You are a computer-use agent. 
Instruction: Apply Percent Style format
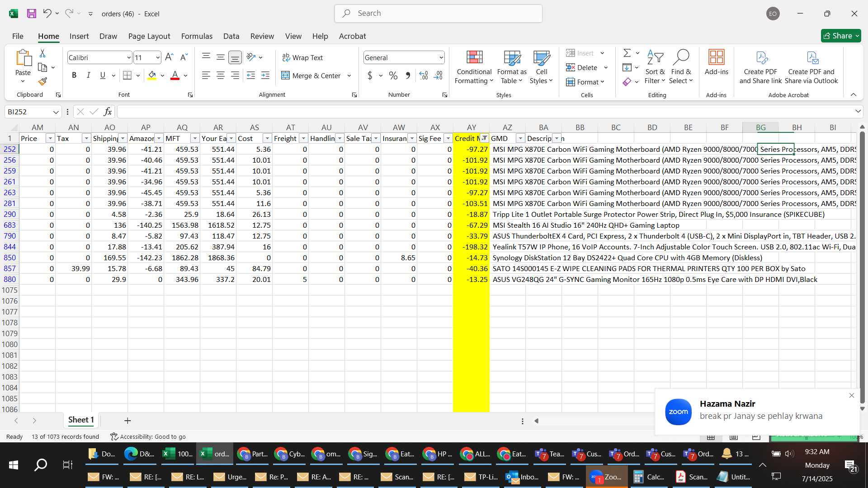(393, 75)
